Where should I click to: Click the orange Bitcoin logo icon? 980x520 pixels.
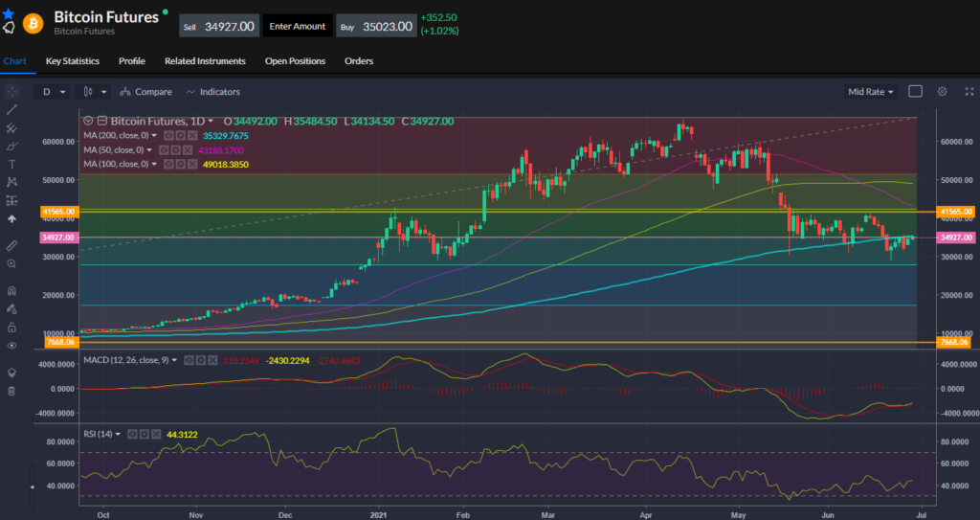[x=33, y=24]
